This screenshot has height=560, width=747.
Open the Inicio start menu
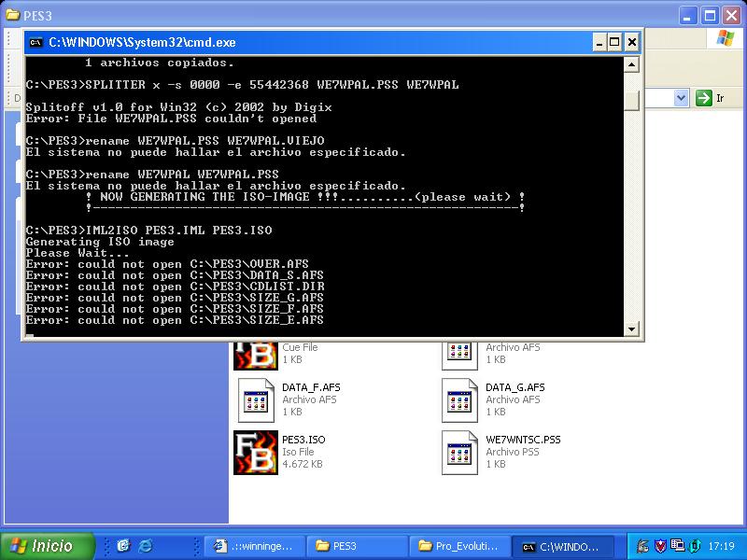tap(48, 546)
